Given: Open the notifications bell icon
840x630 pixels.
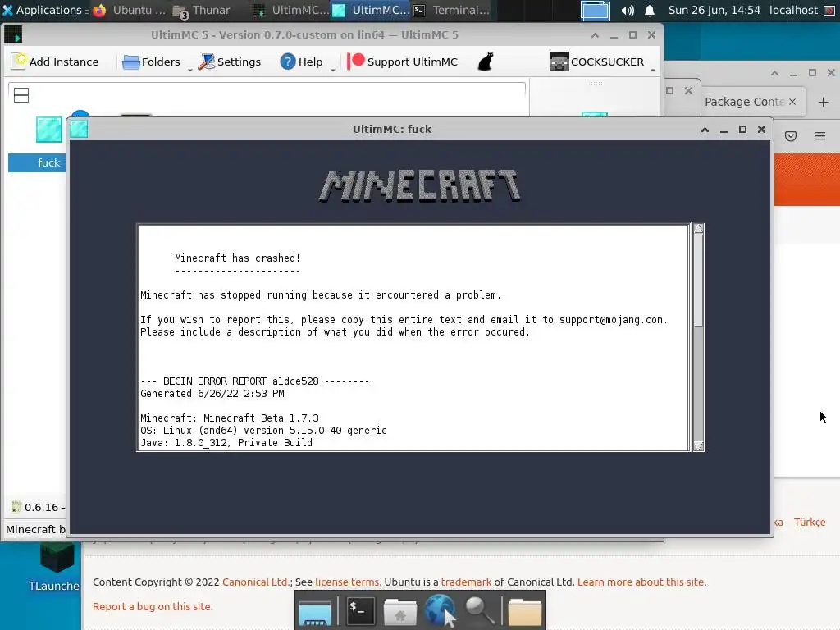Looking at the screenshot, I should [650, 10].
